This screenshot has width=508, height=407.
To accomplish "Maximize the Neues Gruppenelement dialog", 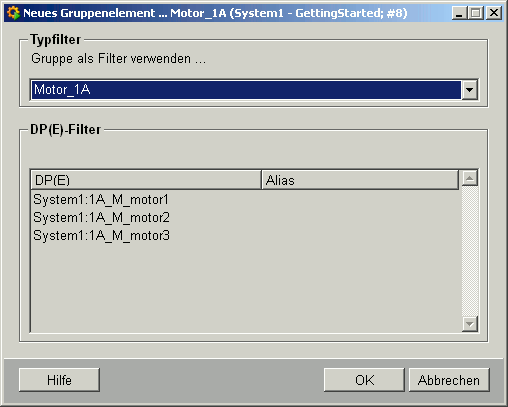I will (x=476, y=13).
